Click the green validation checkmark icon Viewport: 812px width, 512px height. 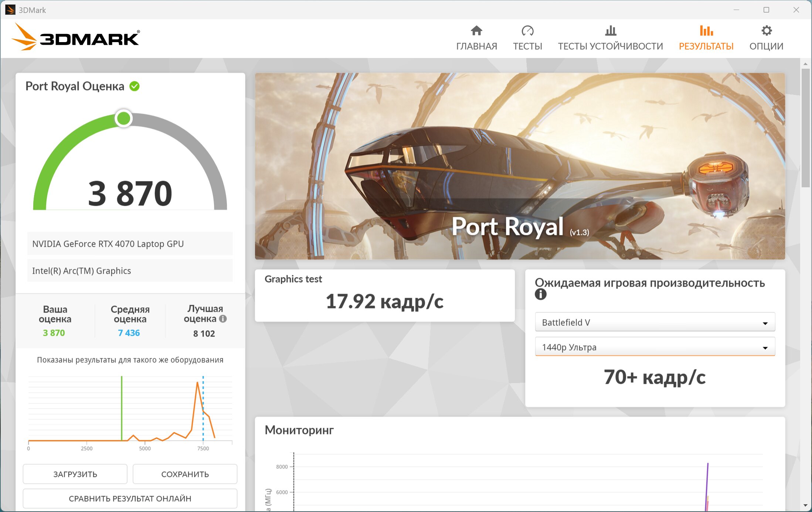click(135, 86)
